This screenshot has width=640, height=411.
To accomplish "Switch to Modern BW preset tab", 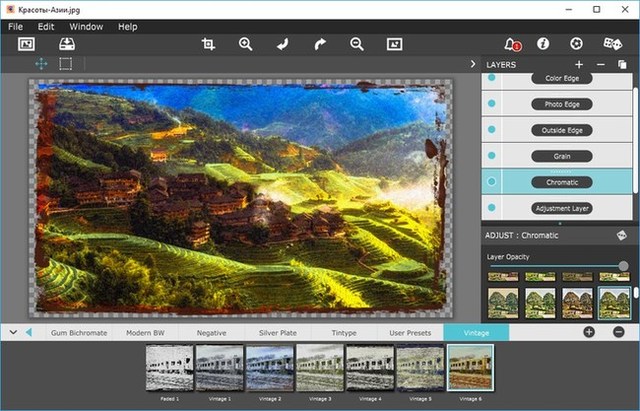I will pos(145,333).
